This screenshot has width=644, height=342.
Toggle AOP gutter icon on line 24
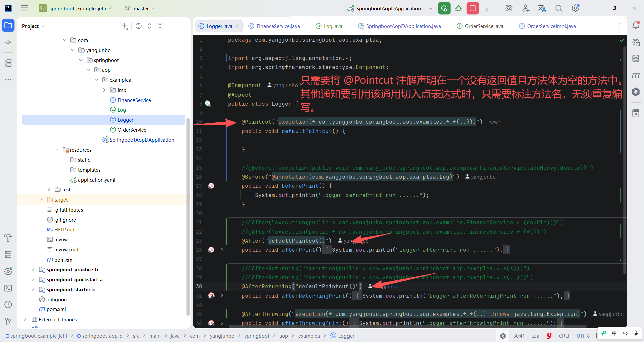click(x=211, y=250)
